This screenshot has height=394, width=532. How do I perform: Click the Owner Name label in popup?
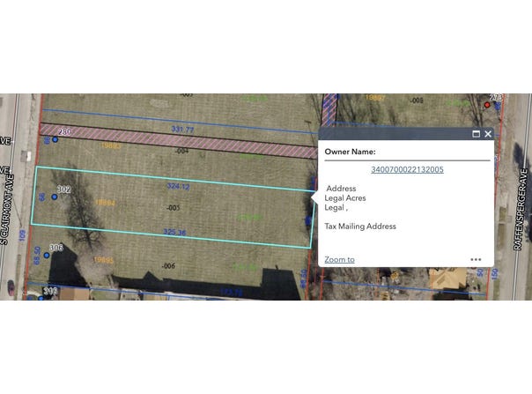[x=350, y=152]
